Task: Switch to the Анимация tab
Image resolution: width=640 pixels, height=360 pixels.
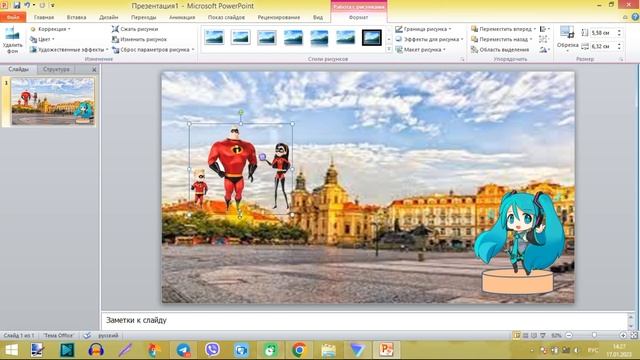Action: coord(182,17)
